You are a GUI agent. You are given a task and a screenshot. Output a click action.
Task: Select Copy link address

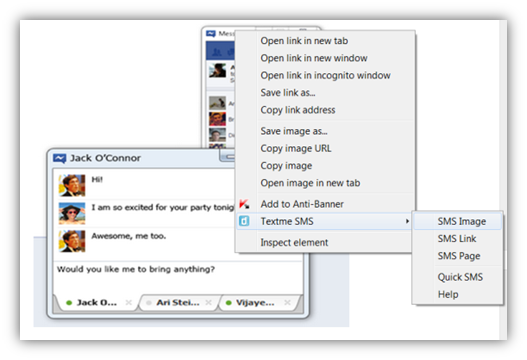click(x=325, y=110)
